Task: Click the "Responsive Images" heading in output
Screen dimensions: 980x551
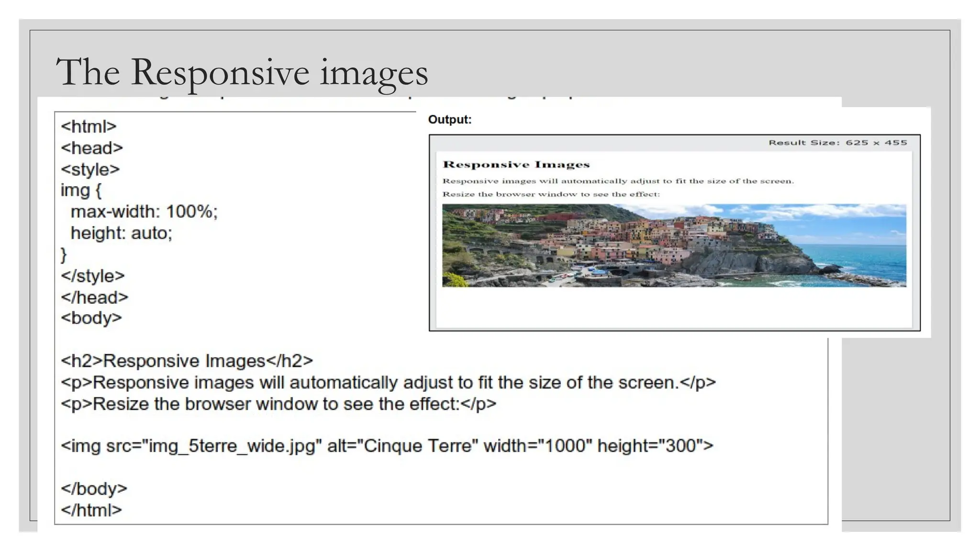Action: tap(516, 165)
